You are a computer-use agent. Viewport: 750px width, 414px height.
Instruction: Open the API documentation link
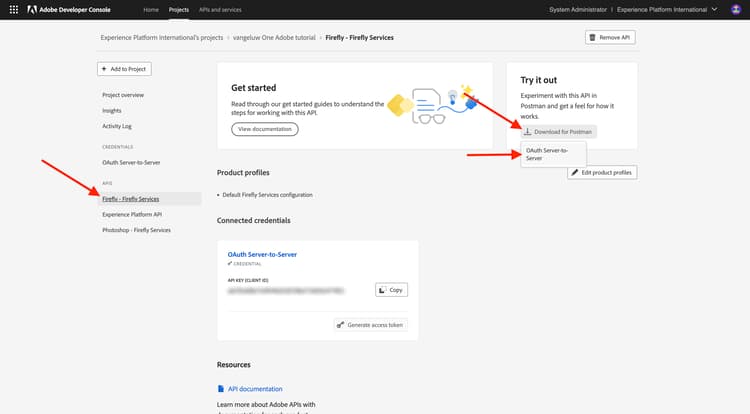coord(255,389)
